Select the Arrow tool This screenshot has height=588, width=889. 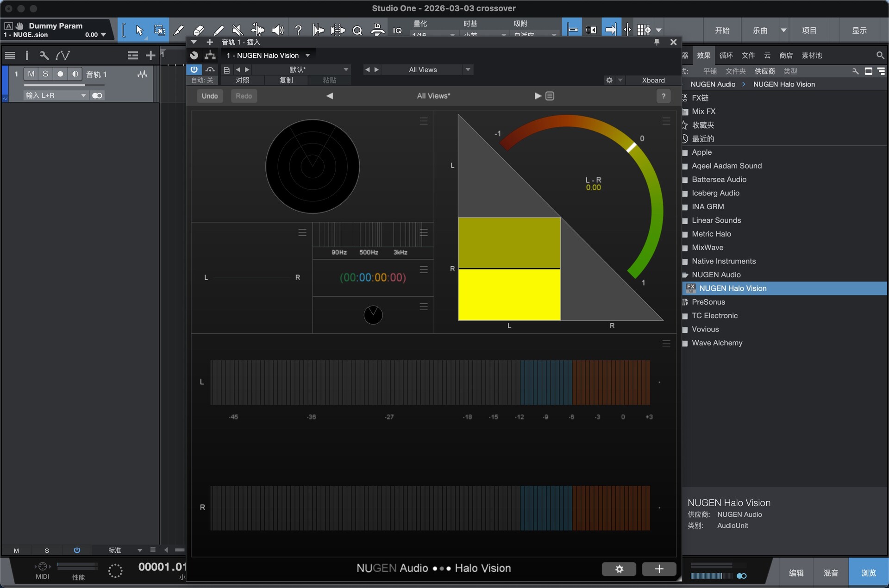(x=139, y=31)
